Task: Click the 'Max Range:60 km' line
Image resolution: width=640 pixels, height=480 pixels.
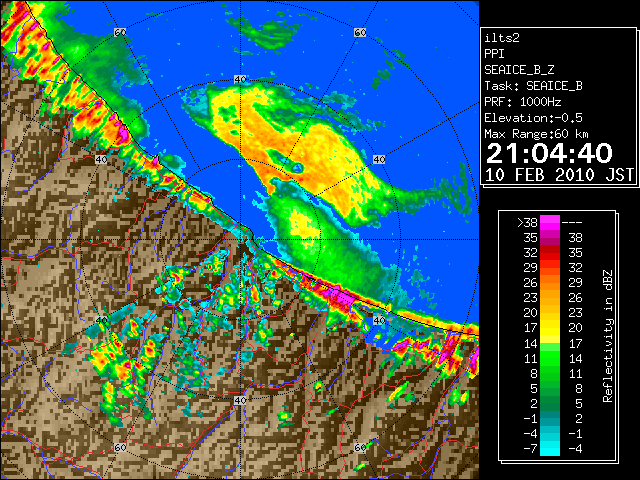Action: 536,134
